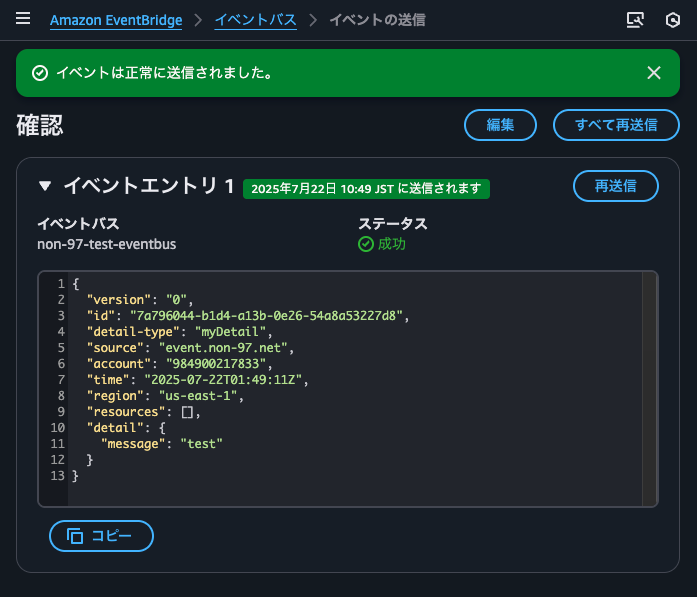Viewport: 697px width, 597px height.
Task: Open the hamburger navigation menu
Action: pos(23,19)
